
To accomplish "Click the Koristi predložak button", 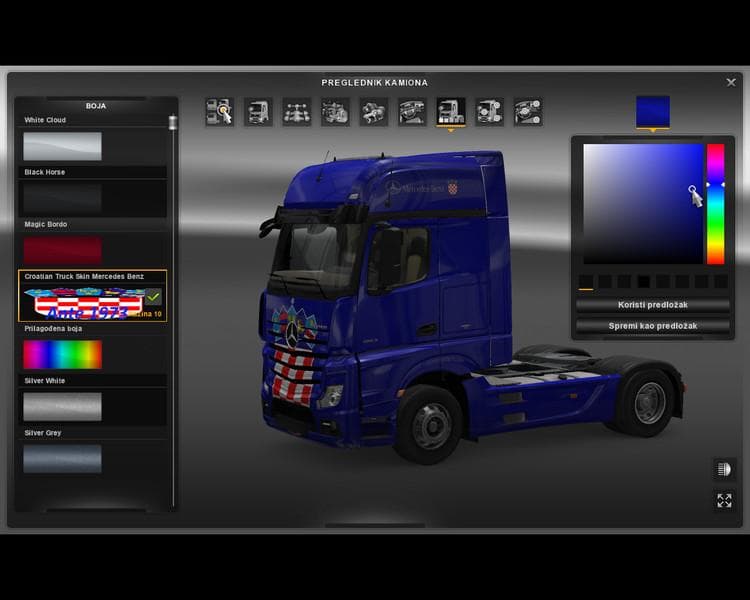I will point(652,305).
